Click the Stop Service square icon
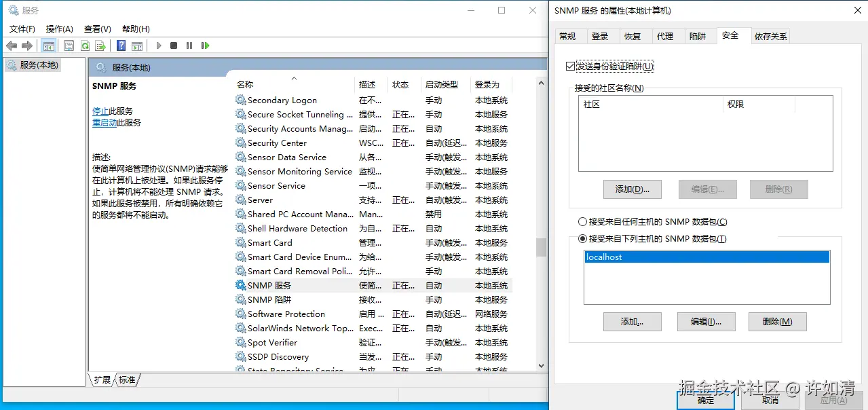The width and height of the screenshot is (868, 410). click(174, 45)
